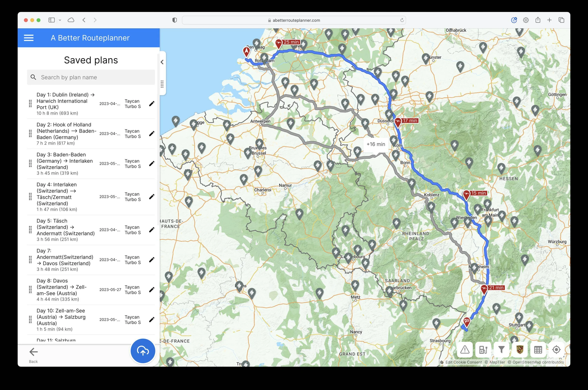Open Day 5: Täsch to Andermatt plan

(x=91, y=230)
